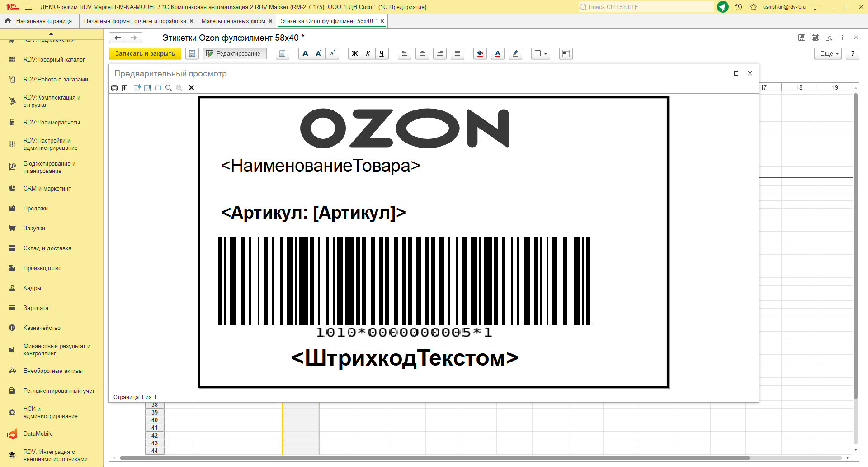Open the Казначейство section

click(x=52, y=328)
